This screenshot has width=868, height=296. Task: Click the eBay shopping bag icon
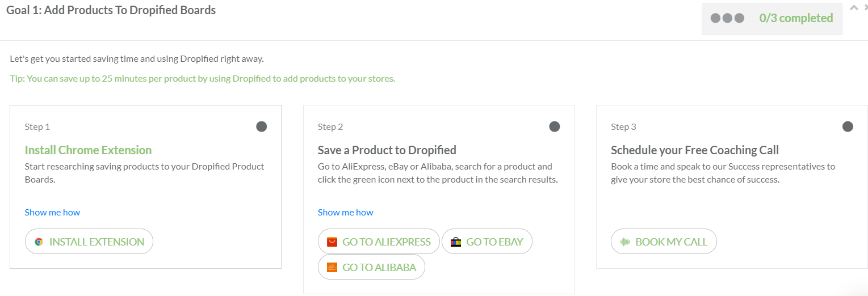coord(456,242)
